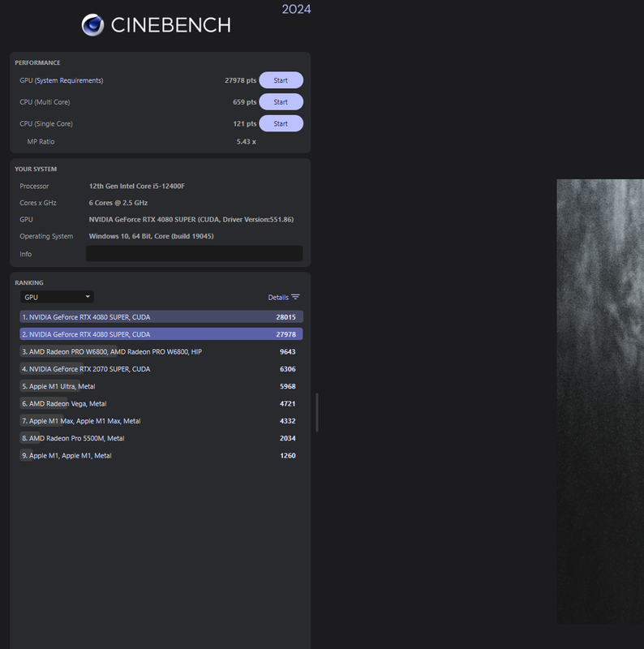Open the System Requirements link
Image resolution: width=644 pixels, height=649 pixels.
pyautogui.click(x=69, y=80)
